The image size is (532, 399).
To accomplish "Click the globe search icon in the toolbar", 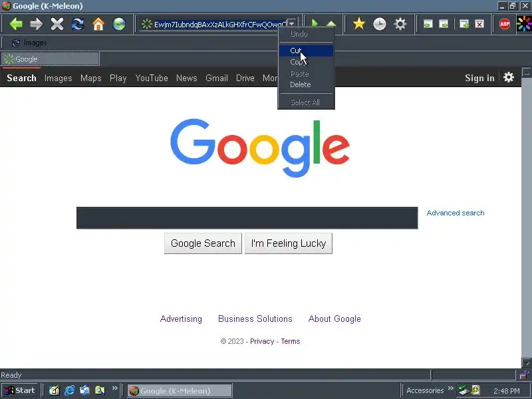I will (x=119, y=24).
